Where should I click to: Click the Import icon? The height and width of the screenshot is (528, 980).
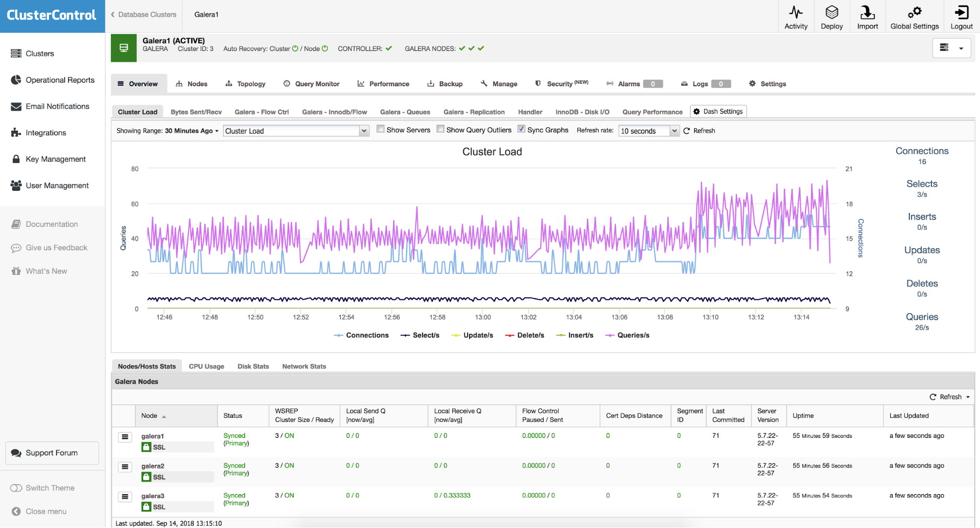point(867,12)
